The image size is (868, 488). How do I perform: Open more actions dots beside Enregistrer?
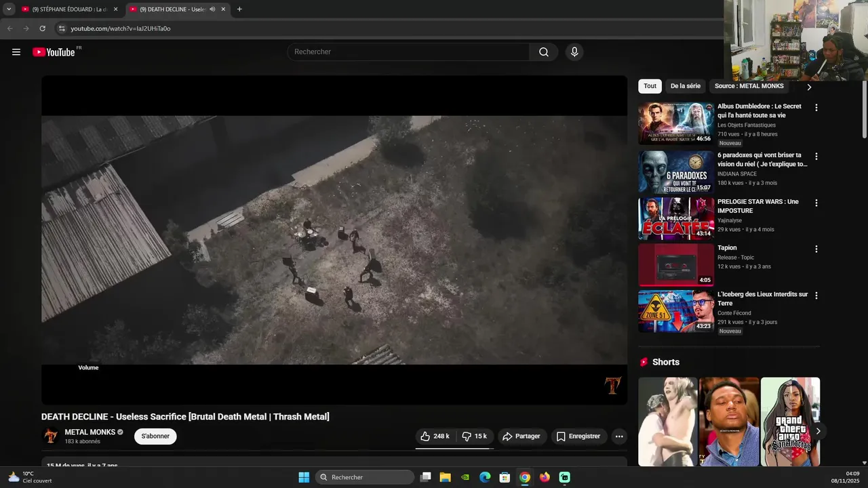pos(619,436)
